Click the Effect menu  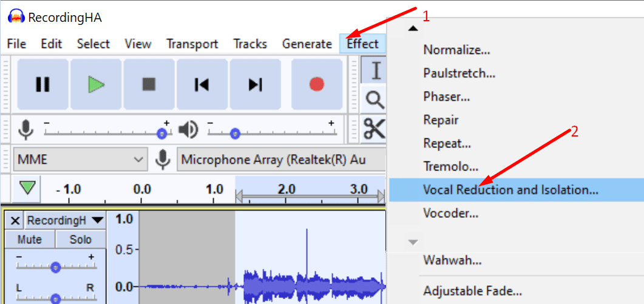362,44
